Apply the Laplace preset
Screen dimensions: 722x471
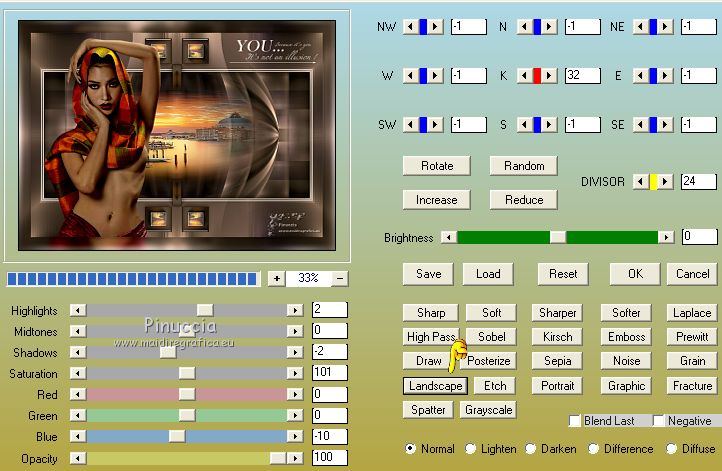pyautogui.click(x=693, y=313)
